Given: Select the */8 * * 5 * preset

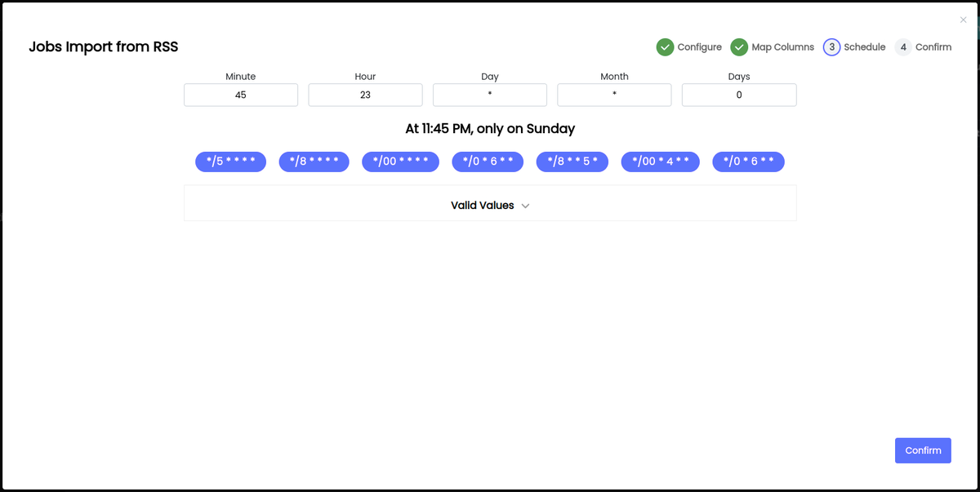Looking at the screenshot, I should coord(572,162).
